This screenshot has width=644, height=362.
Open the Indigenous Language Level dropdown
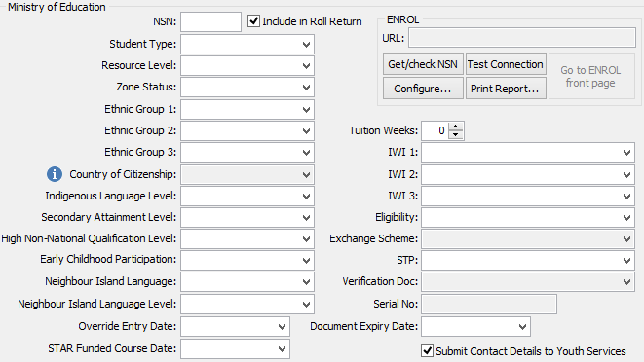[247, 197]
